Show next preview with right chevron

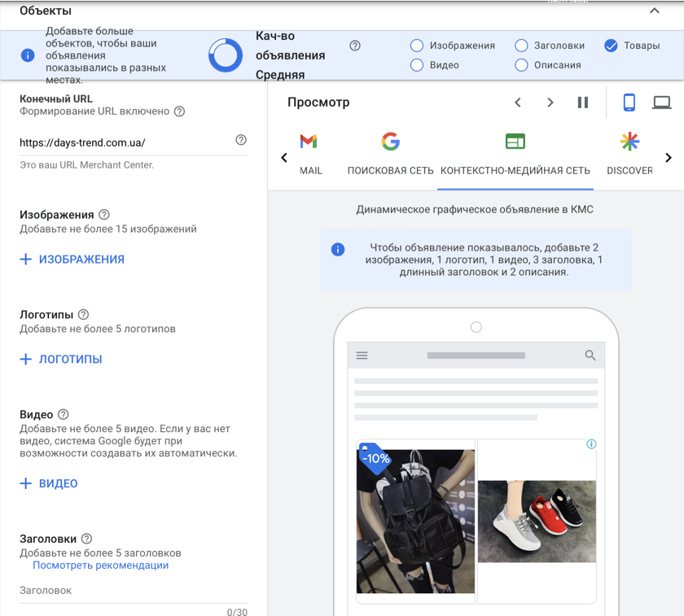pos(550,103)
